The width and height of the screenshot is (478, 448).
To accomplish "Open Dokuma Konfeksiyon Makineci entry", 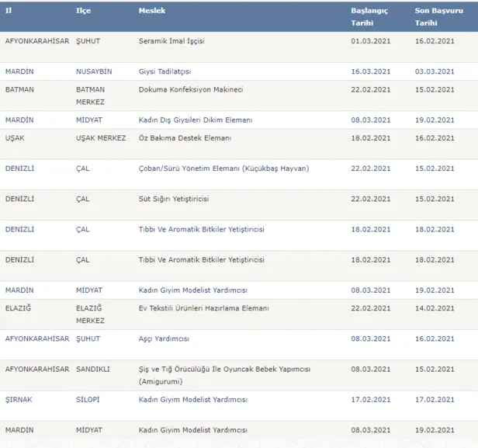I will coord(190,89).
